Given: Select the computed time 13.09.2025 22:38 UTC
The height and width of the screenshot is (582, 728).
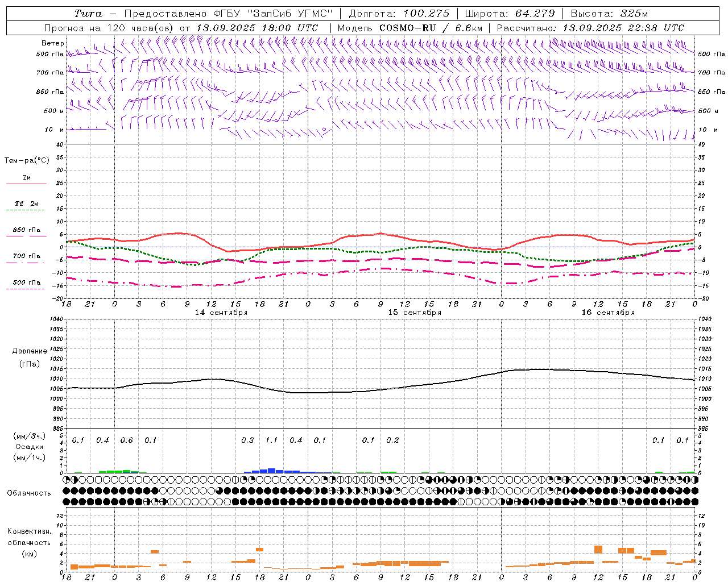Looking at the screenshot, I should (x=623, y=28).
